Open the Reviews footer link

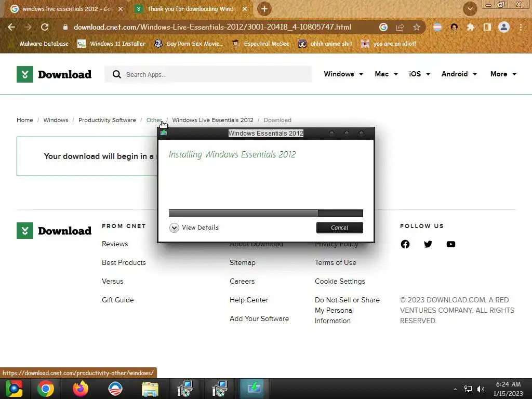coord(115,244)
